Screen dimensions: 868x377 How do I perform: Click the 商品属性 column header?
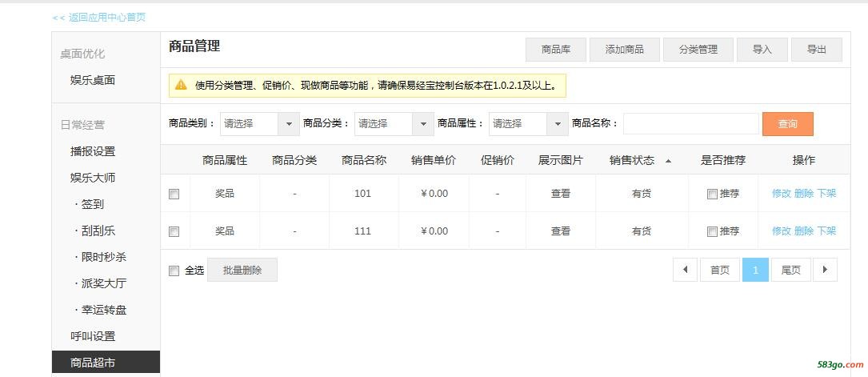click(x=224, y=161)
